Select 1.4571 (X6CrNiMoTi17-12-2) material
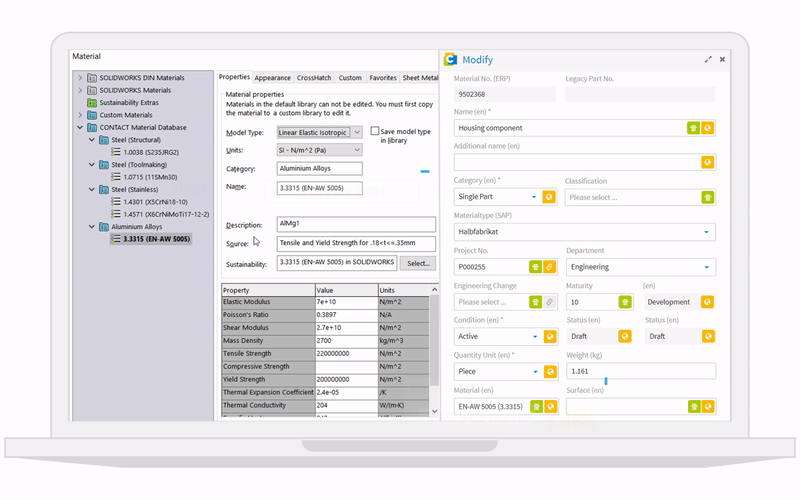The height and width of the screenshot is (500, 800). (x=166, y=214)
